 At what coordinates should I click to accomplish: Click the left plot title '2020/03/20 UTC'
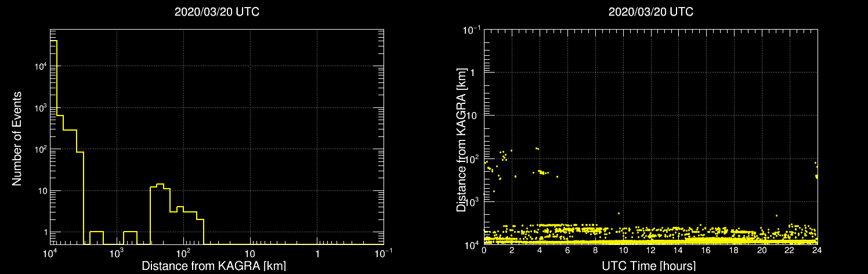pyautogui.click(x=217, y=11)
